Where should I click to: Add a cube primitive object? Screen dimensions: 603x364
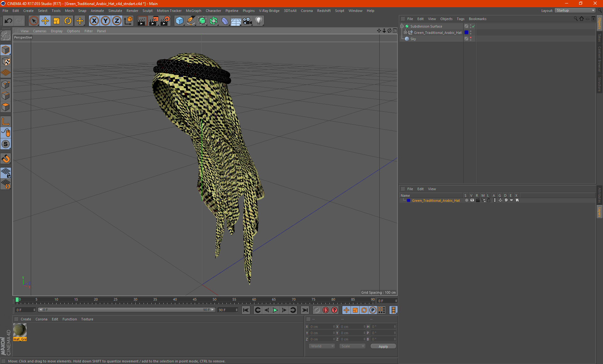pyautogui.click(x=179, y=21)
